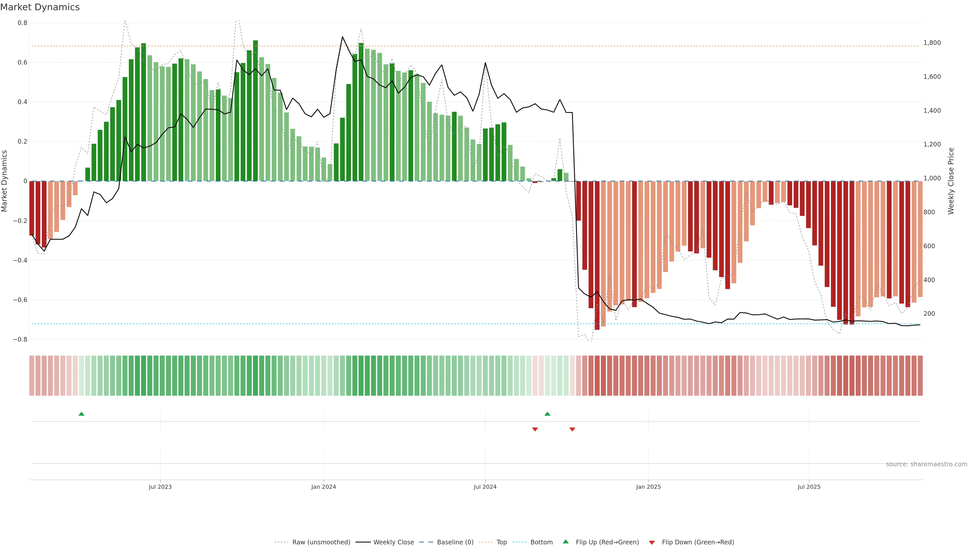Image resolution: width=980 pixels, height=551 pixels.
Task: Click the first red flip-down triangle marker
Action: pyautogui.click(x=535, y=429)
